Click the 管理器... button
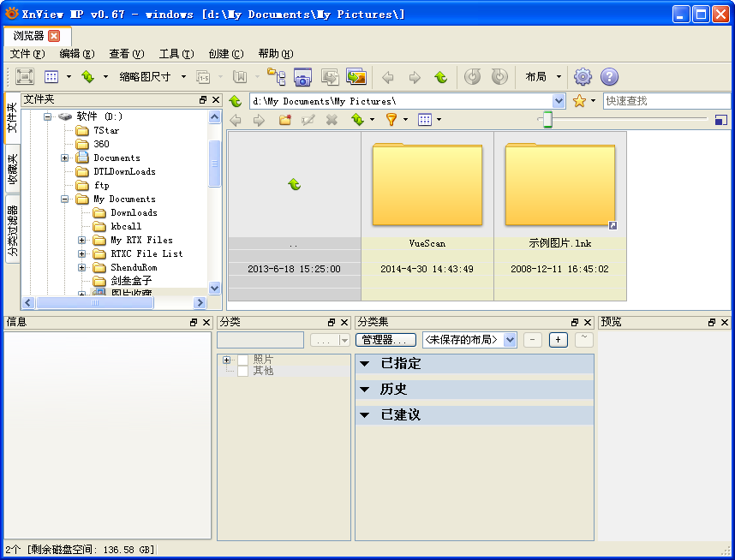The height and width of the screenshot is (560, 735). 385,340
